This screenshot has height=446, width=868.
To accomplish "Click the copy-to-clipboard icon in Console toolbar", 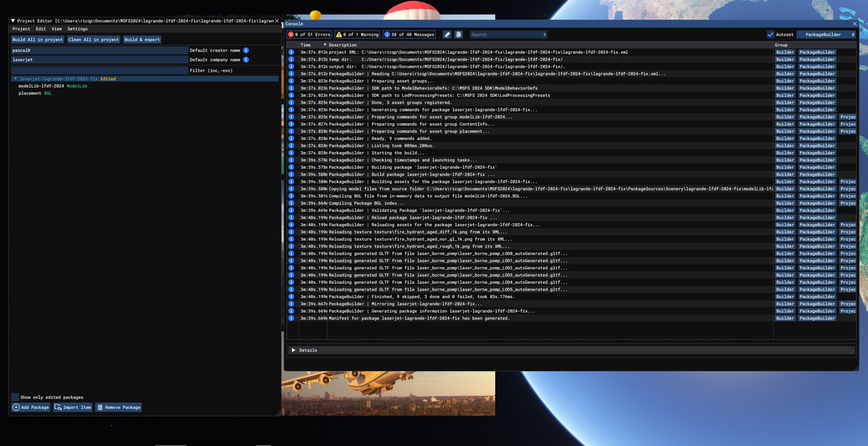I will (458, 35).
